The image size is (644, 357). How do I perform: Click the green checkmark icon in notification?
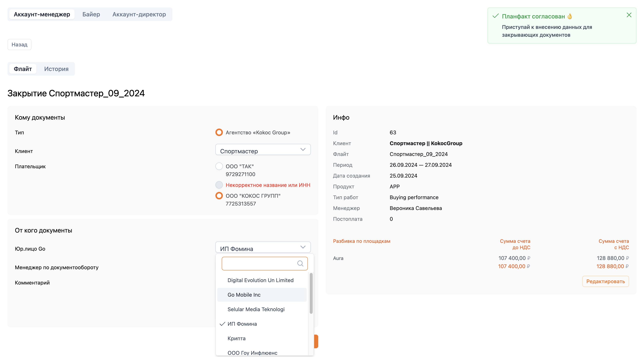tap(495, 16)
